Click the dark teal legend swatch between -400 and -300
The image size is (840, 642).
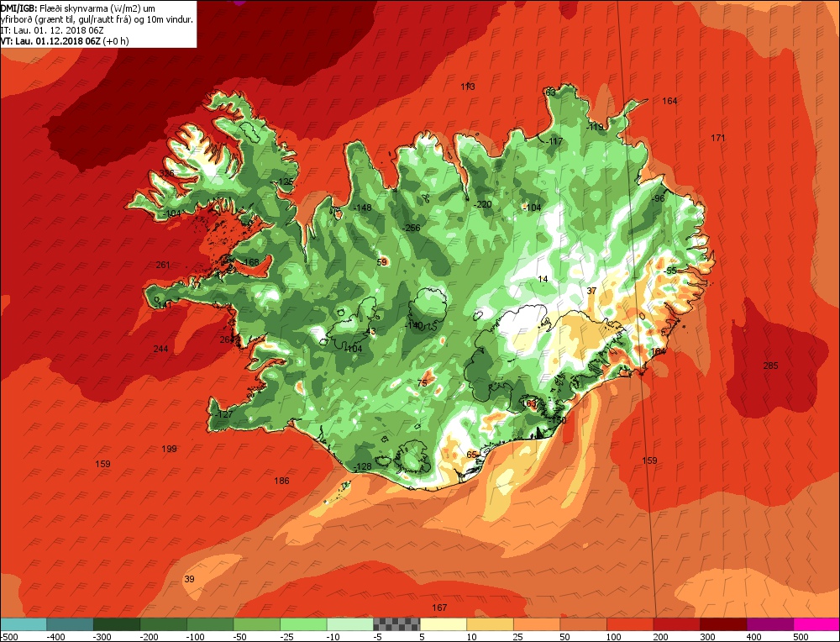tap(70, 624)
